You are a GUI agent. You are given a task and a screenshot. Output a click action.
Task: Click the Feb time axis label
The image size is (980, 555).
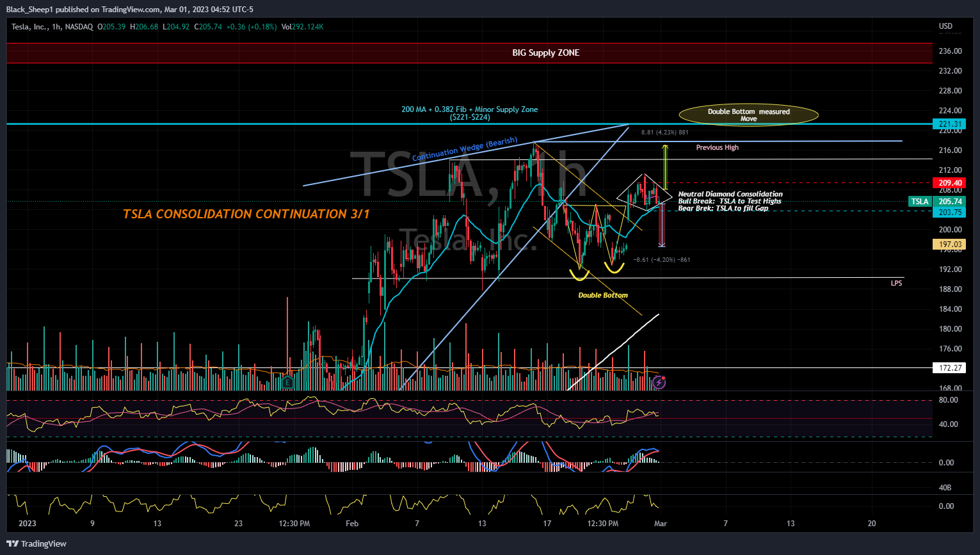coord(352,524)
